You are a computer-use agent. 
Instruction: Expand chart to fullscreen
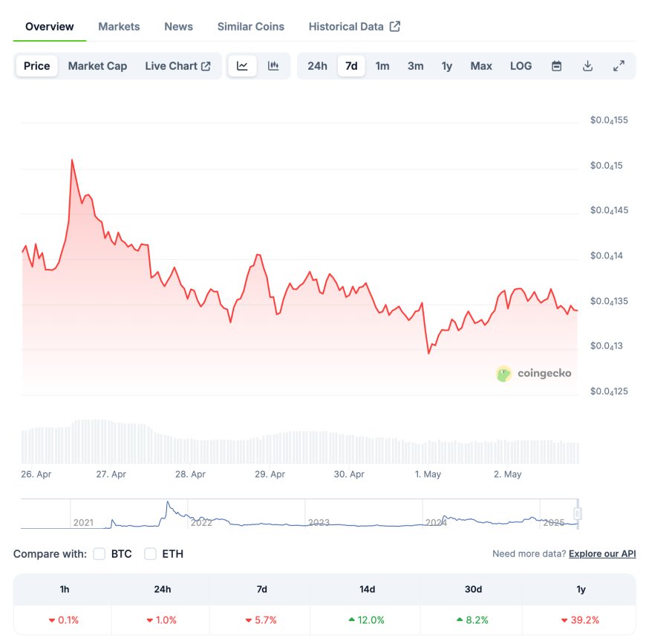[619, 66]
